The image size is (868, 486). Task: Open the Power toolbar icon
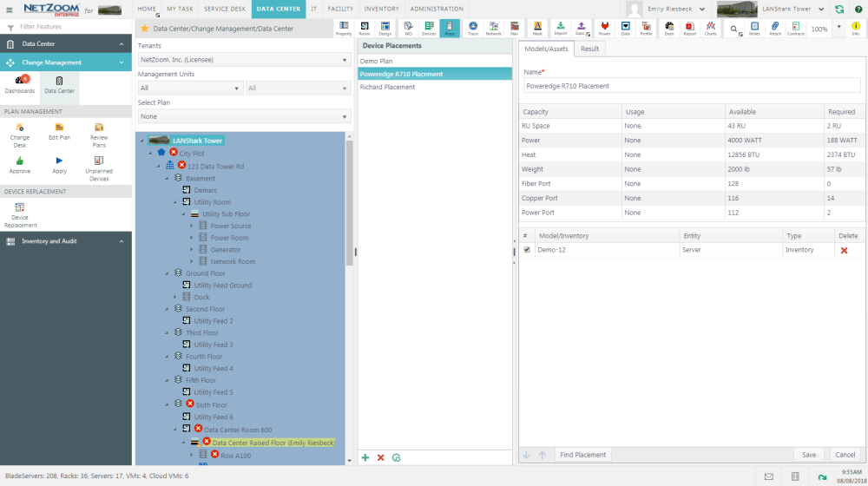(604, 29)
